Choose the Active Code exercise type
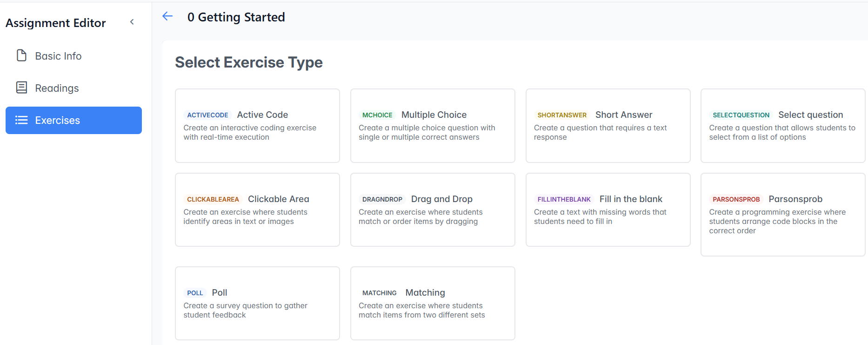 [x=257, y=126]
